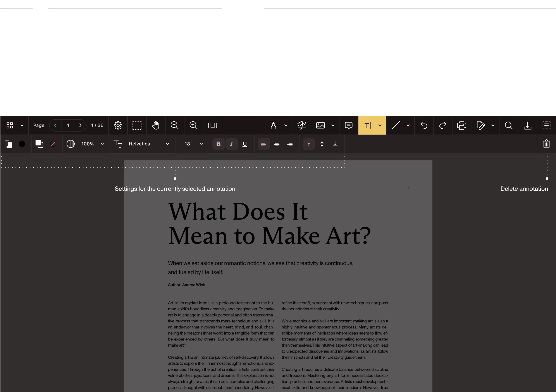Click the zoom in magnifier icon
This screenshot has height=392, width=556.
click(x=193, y=126)
